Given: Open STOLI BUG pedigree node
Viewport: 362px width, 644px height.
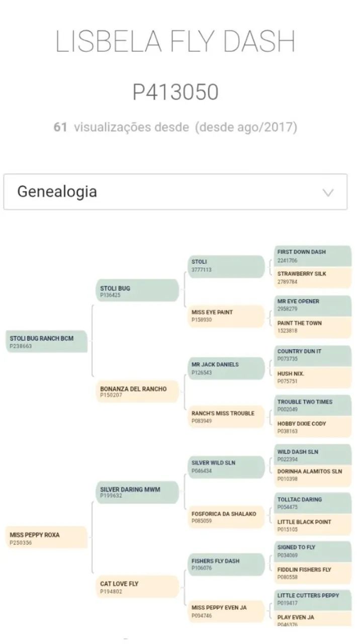Looking at the screenshot, I should pos(137,291).
